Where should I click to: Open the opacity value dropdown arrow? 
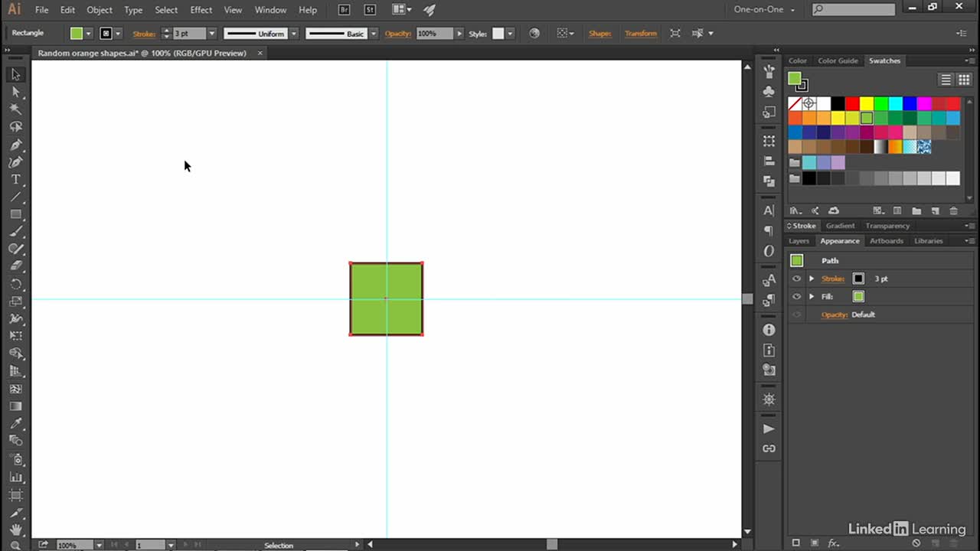[x=459, y=34]
